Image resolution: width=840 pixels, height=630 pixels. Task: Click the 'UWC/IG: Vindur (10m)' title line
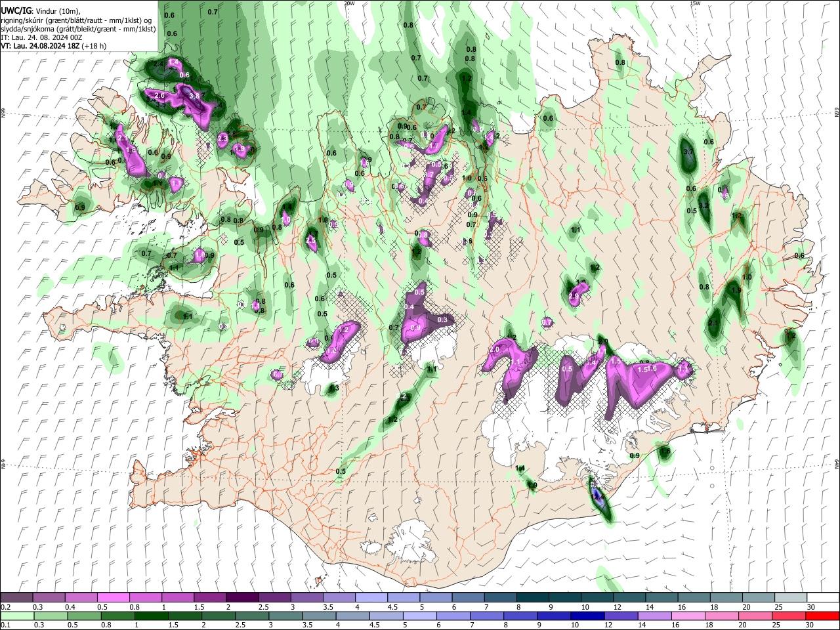pos(40,11)
